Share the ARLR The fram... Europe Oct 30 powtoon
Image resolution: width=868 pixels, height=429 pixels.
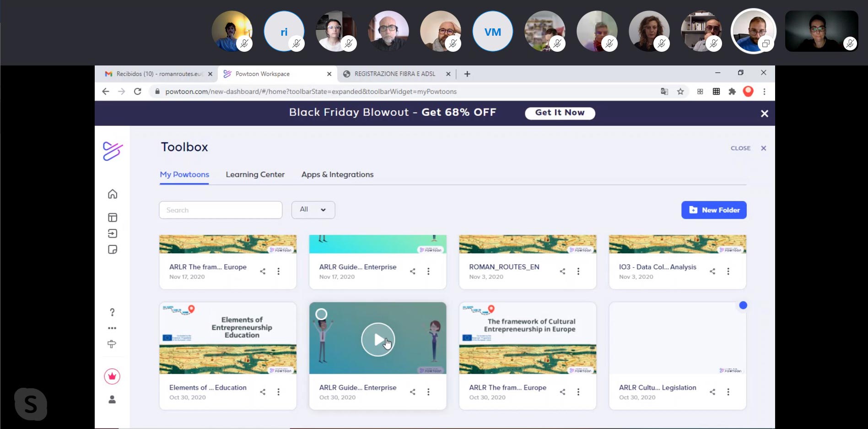pyautogui.click(x=562, y=392)
